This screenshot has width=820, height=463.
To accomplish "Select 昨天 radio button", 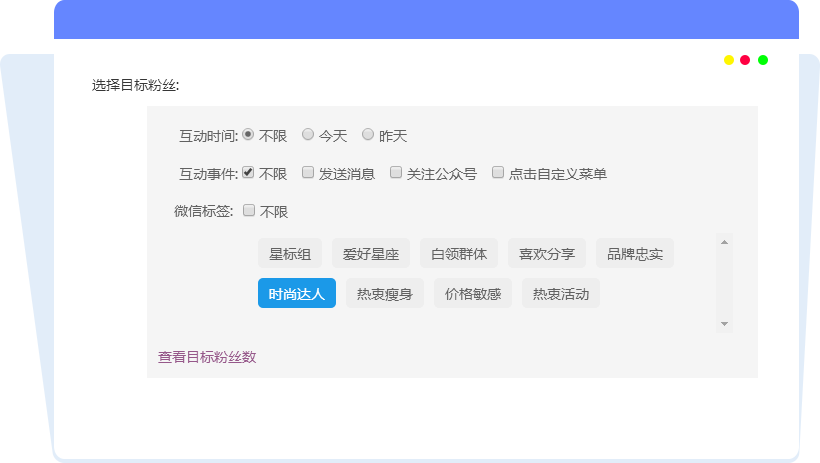I will click(x=368, y=134).
